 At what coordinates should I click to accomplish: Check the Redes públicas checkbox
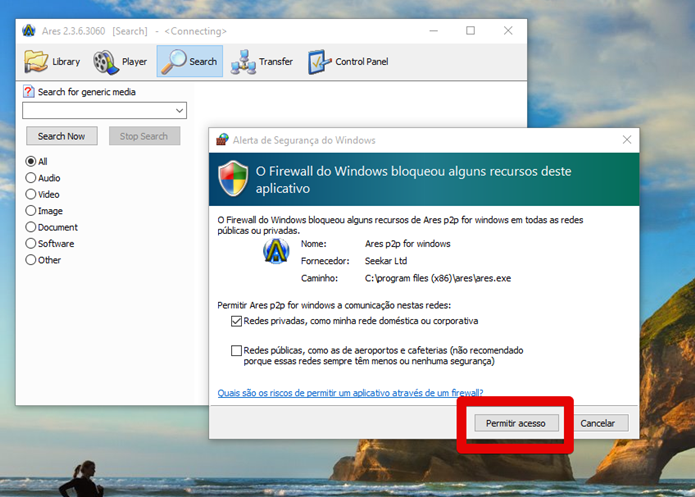pyautogui.click(x=236, y=351)
